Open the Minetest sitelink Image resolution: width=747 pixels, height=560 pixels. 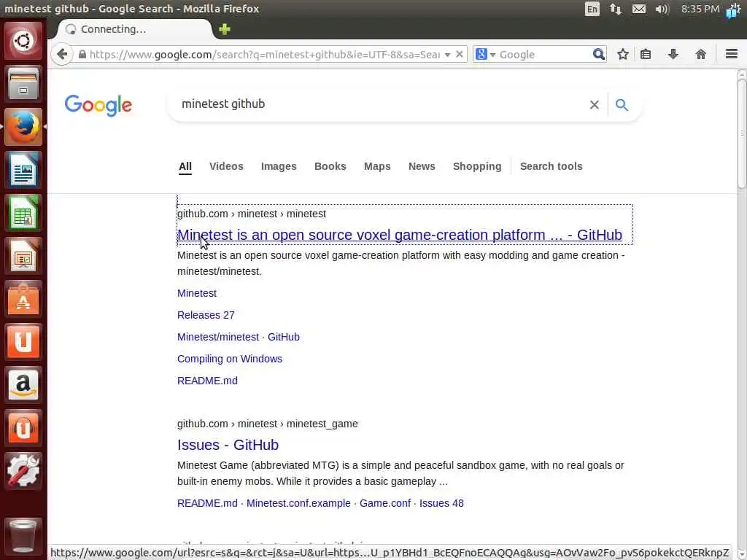197,293
